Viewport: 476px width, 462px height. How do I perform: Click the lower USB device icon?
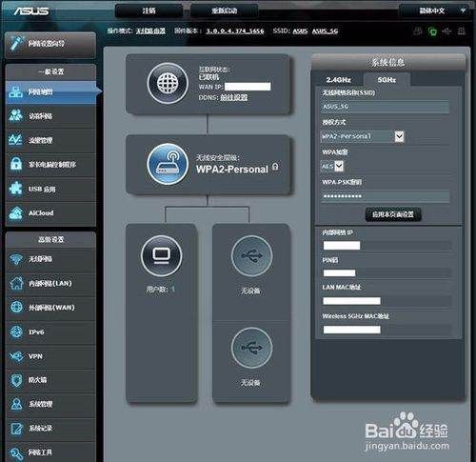pyautogui.click(x=251, y=348)
